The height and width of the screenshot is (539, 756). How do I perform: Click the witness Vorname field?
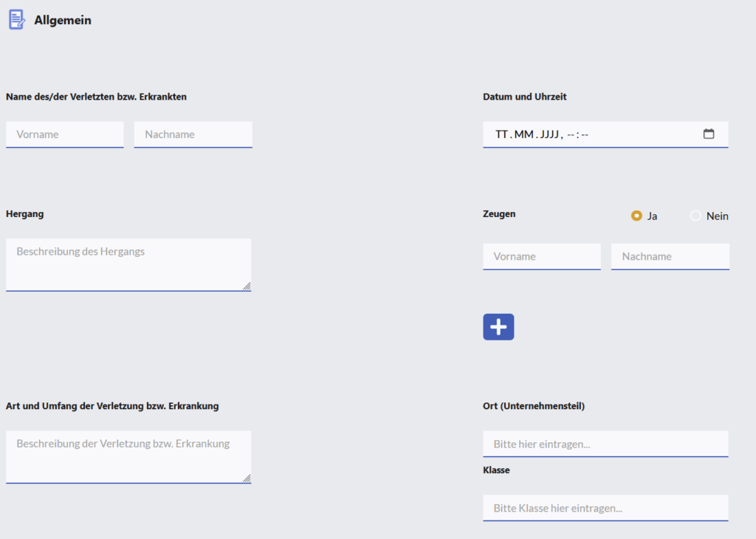[542, 256]
